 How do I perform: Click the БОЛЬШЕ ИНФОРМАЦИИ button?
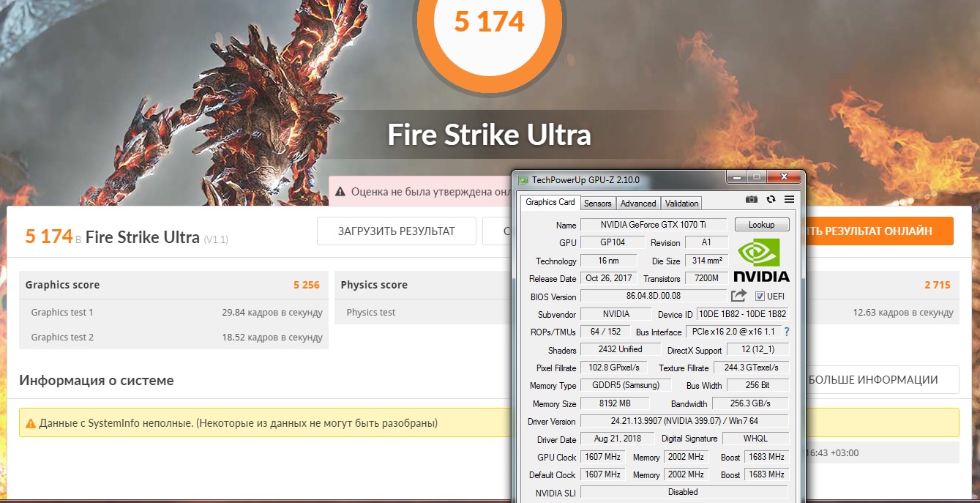[881, 379]
